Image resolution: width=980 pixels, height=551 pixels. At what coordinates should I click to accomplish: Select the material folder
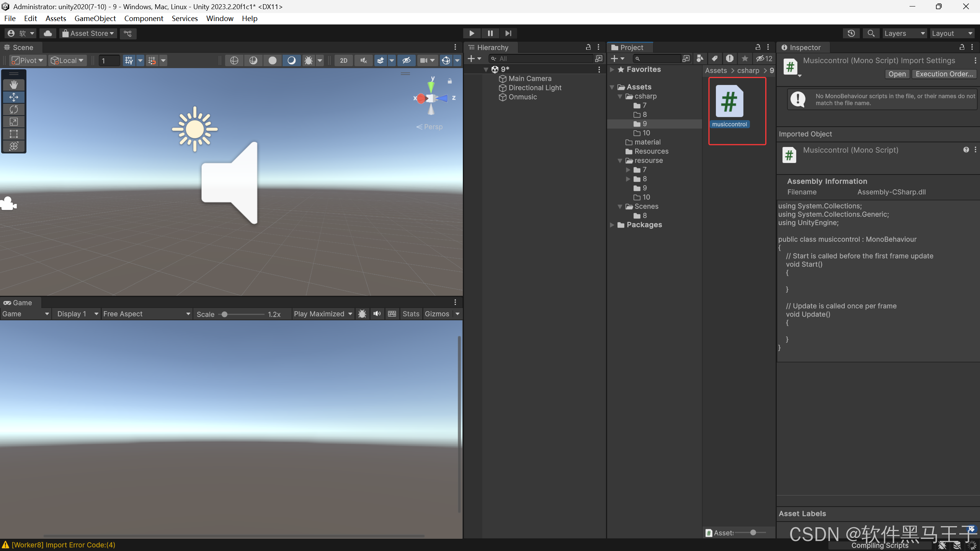pos(647,142)
